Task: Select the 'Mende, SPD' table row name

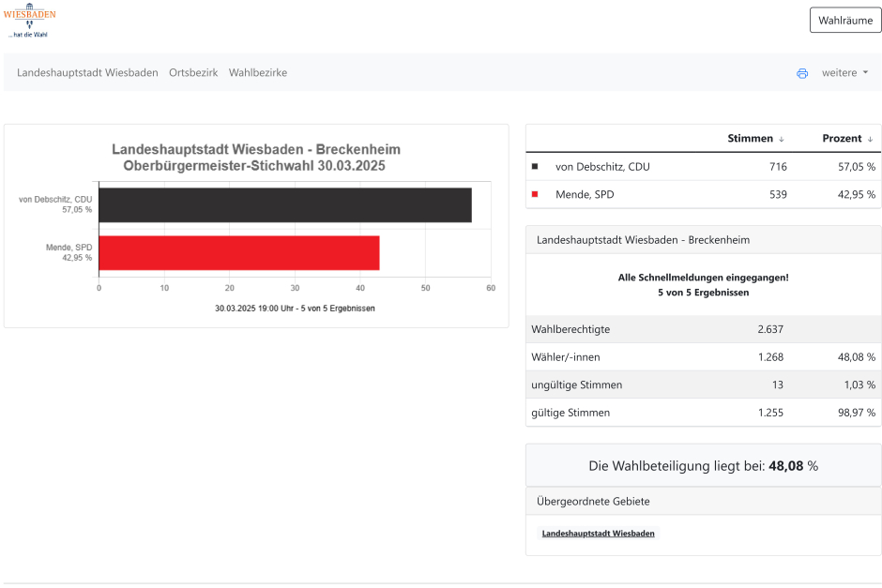Action: pos(585,194)
